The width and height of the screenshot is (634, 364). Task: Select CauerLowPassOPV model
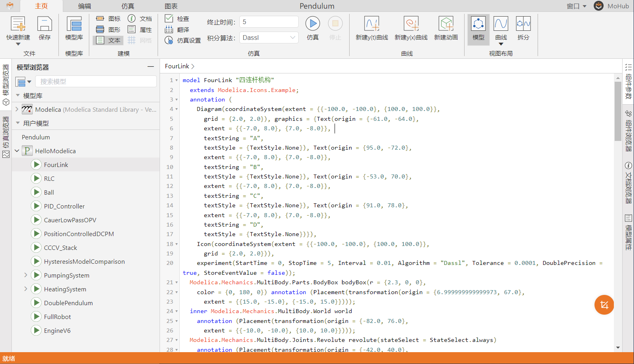coord(70,220)
